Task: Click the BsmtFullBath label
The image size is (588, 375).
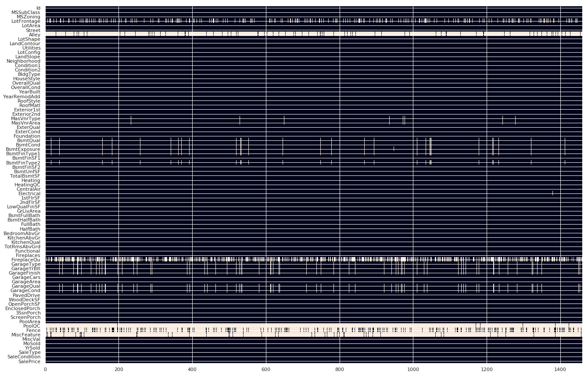Action: coord(25,215)
